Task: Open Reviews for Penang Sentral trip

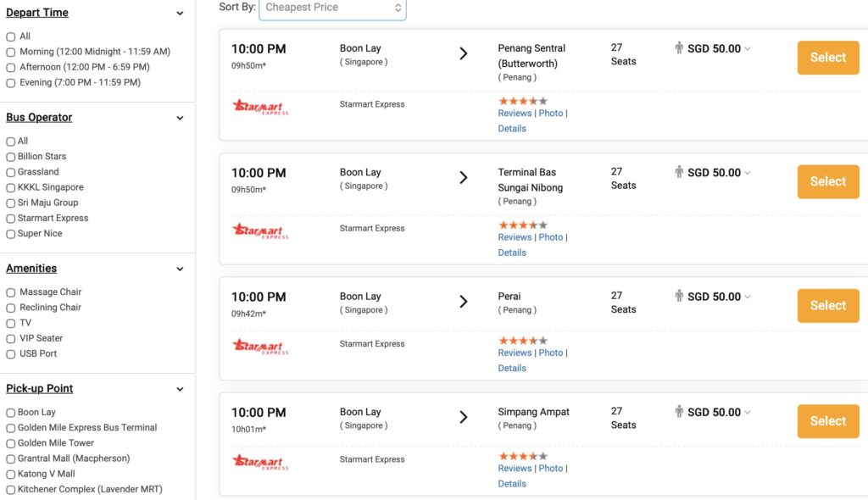Action: click(515, 114)
